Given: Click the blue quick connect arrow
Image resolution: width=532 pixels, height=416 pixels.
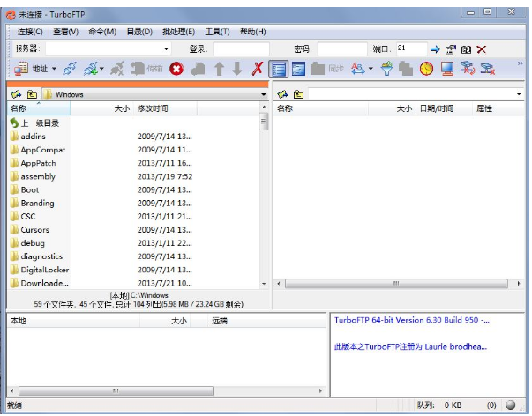Looking at the screenshot, I should pos(435,49).
